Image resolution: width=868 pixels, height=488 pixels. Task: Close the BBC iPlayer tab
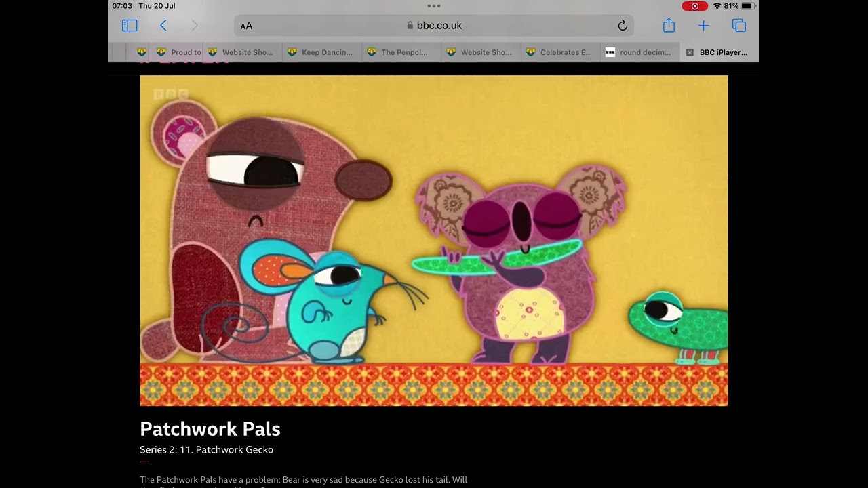pyautogui.click(x=690, y=52)
